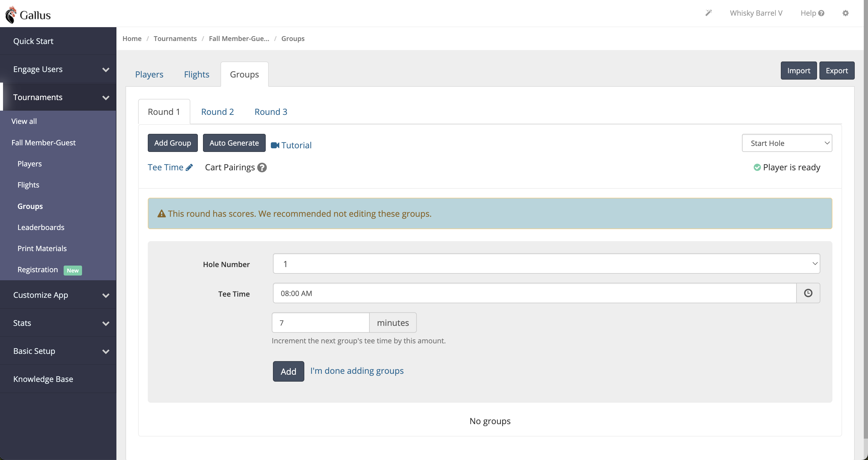
Task: Open Quick Start in sidebar
Action: tap(58, 41)
